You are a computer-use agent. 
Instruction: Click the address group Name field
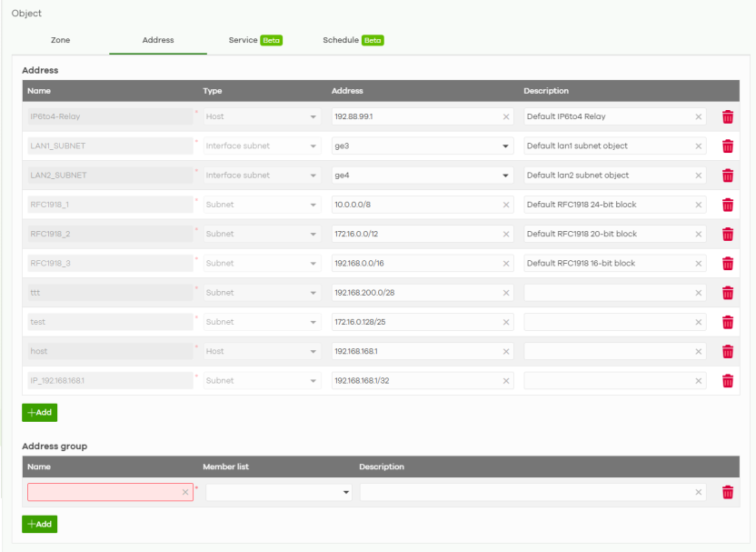103,492
